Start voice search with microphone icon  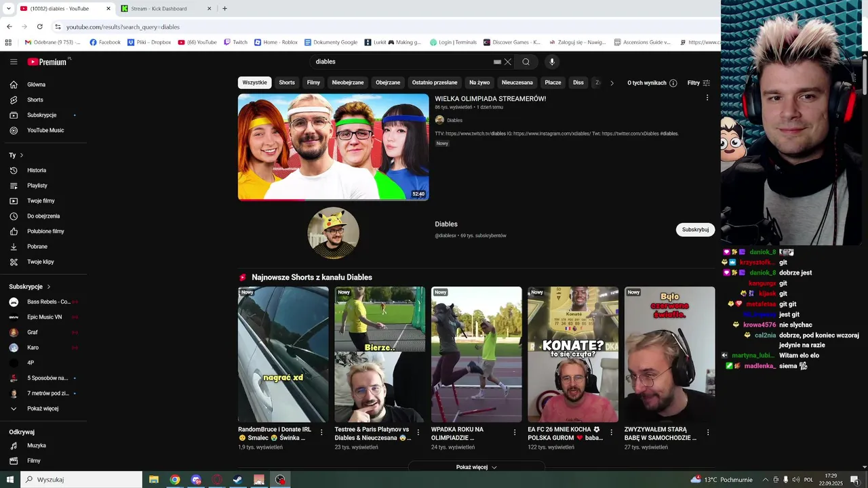552,62
